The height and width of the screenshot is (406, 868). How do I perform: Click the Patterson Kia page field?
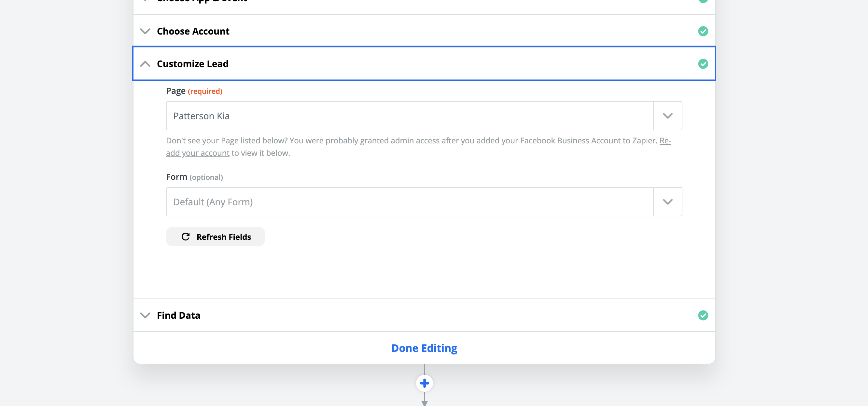[x=410, y=116]
